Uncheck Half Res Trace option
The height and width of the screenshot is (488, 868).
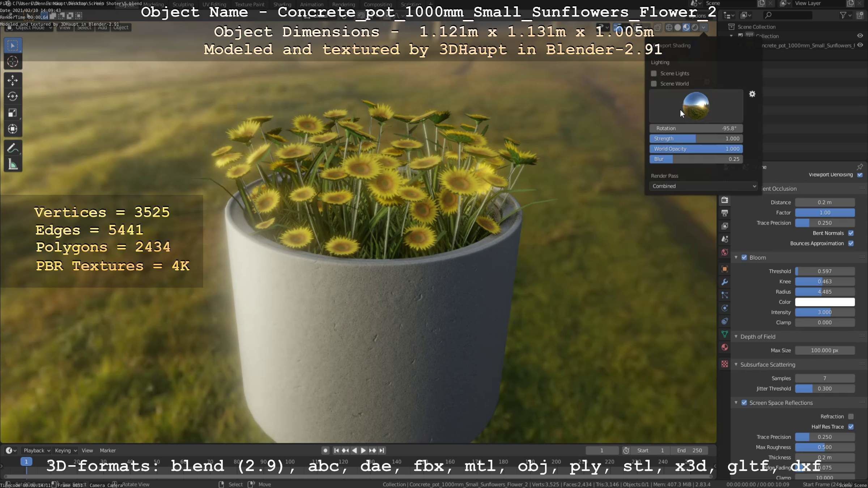(x=851, y=427)
